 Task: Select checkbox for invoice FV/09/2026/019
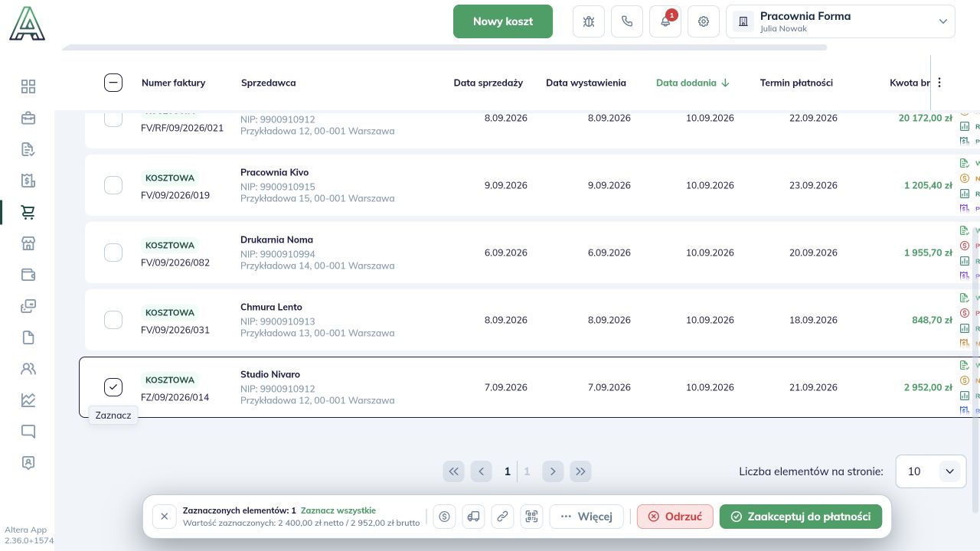pyautogui.click(x=113, y=185)
